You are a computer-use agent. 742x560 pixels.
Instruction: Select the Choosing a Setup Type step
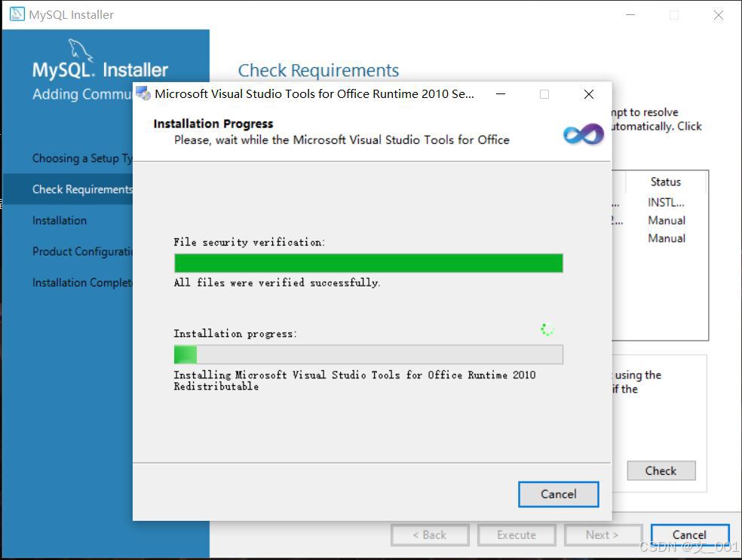coord(82,158)
